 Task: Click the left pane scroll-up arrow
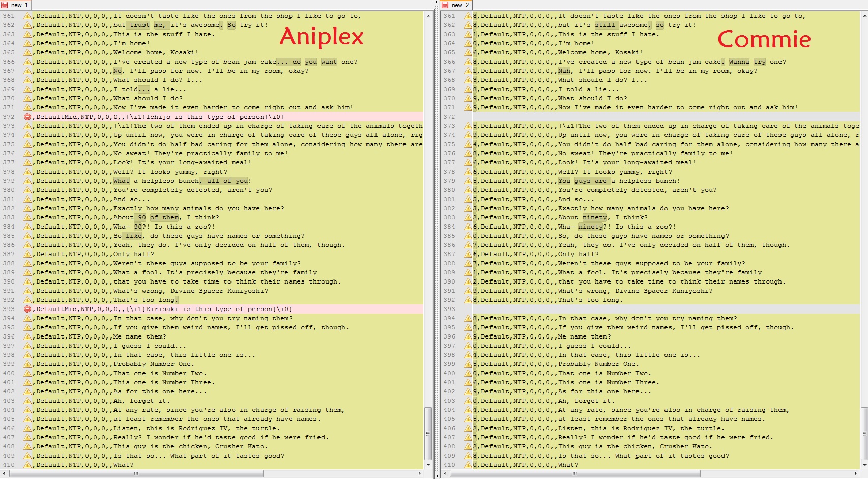[428, 16]
